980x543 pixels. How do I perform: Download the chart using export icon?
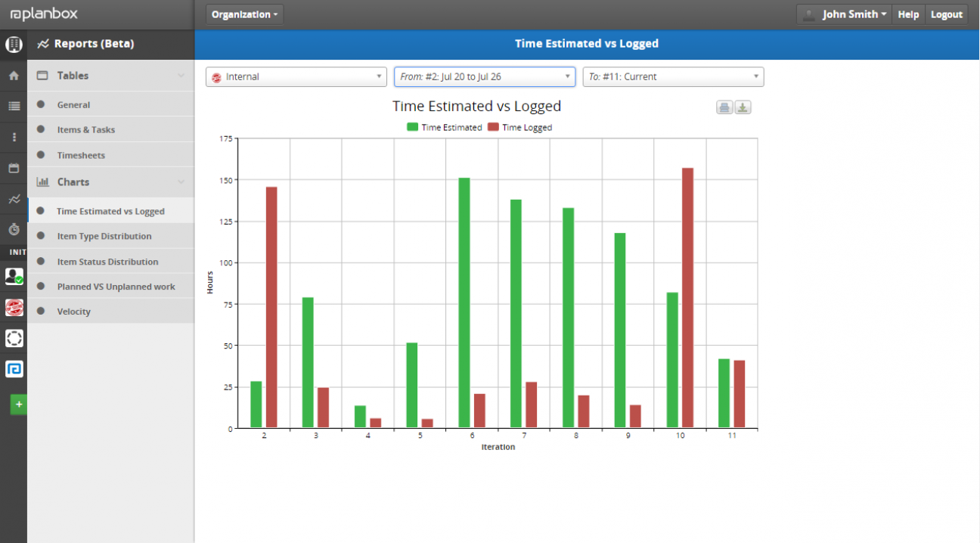(x=743, y=107)
